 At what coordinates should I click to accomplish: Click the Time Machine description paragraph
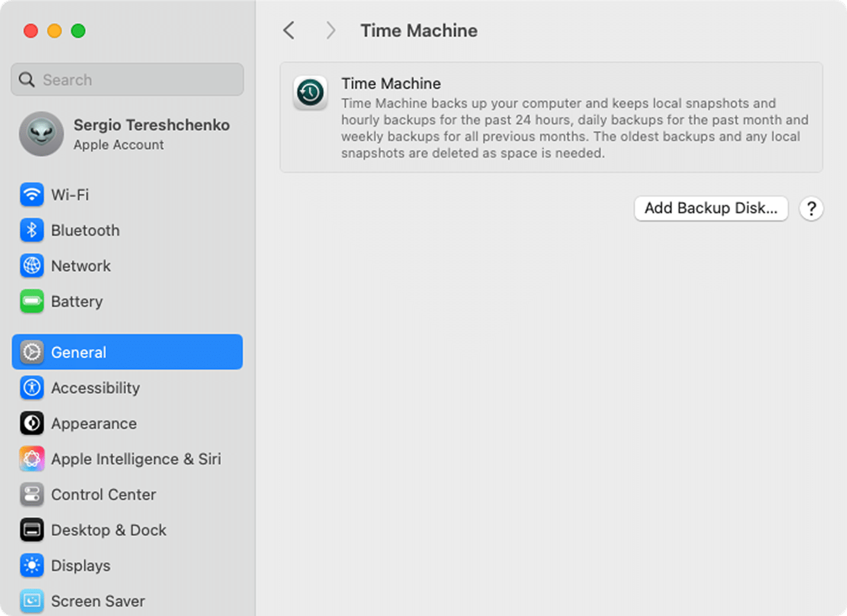click(x=575, y=128)
